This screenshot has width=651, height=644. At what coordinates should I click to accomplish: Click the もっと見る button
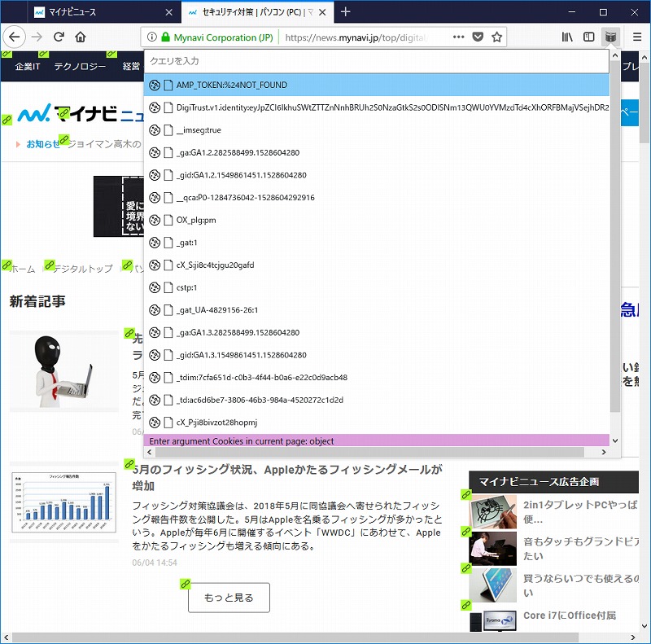click(229, 598)
